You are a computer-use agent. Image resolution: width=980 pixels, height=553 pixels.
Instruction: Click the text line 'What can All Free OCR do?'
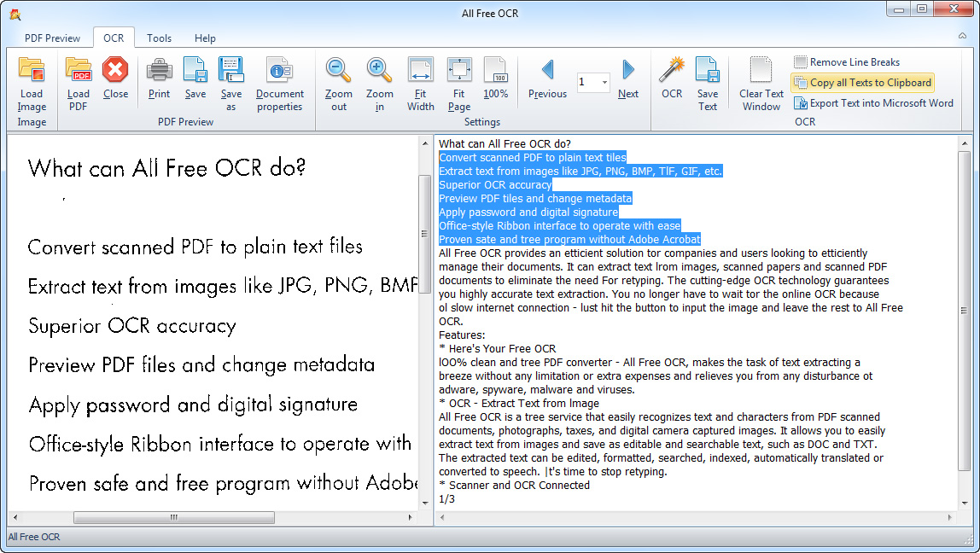click(505, 143)
